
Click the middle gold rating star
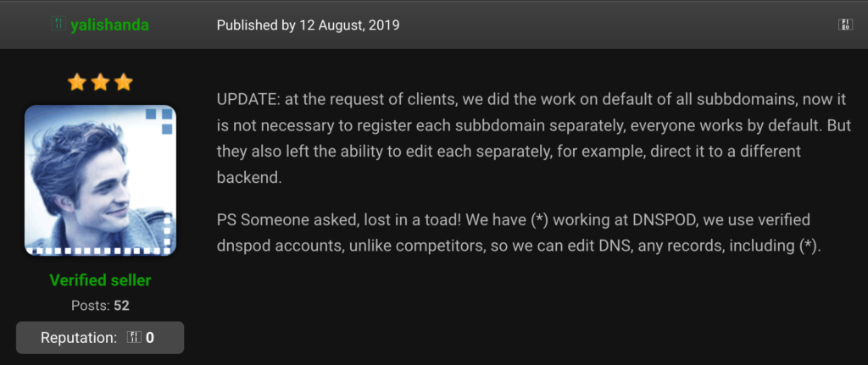point(100,82)
